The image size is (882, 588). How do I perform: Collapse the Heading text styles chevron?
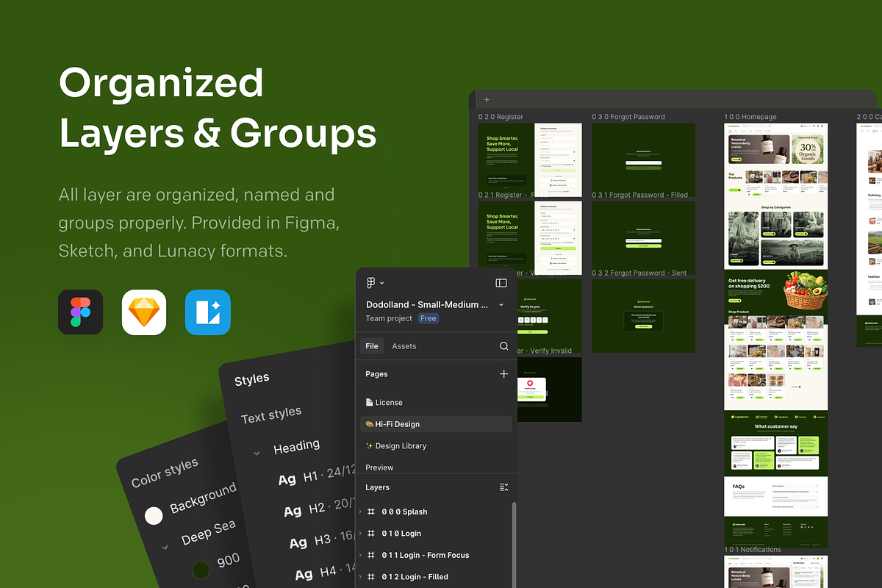tap(257, 453)
